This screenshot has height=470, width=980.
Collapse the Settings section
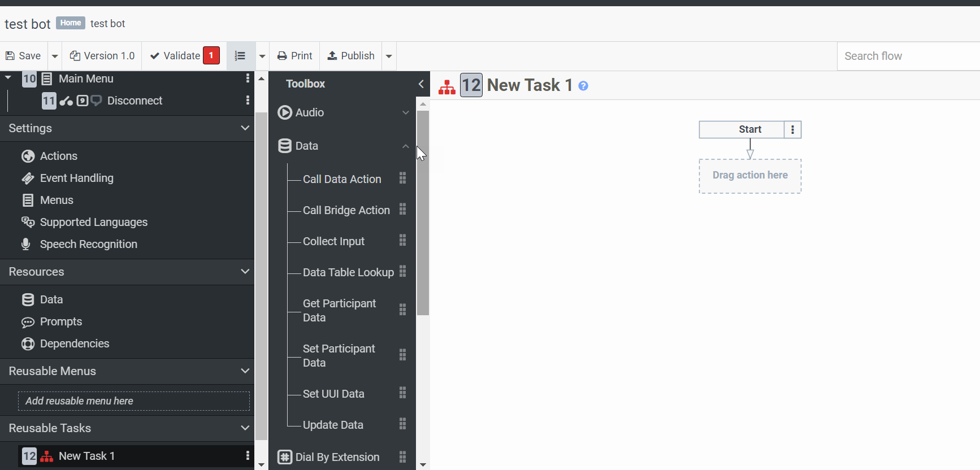click(245, 128)
